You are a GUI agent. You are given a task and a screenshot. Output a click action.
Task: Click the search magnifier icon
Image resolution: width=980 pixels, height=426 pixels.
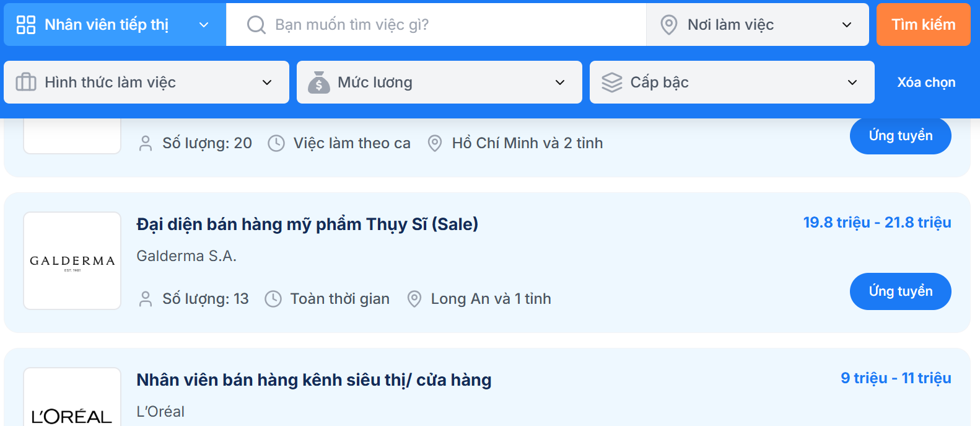click(x=256, y=25)
